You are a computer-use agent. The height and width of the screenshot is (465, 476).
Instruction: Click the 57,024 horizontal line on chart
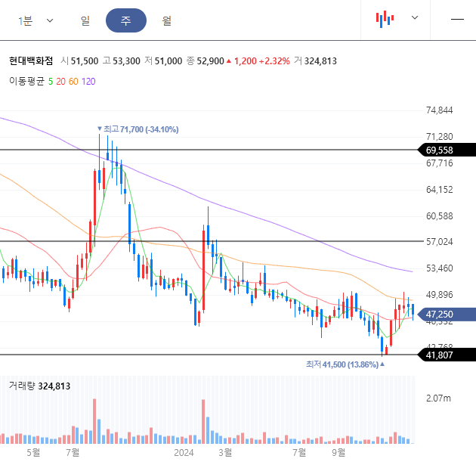tap(212, 241)
